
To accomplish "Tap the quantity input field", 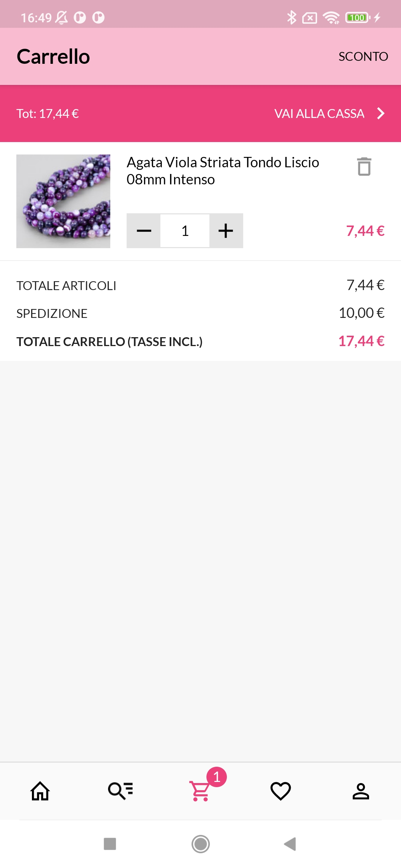I will (185, 231).
